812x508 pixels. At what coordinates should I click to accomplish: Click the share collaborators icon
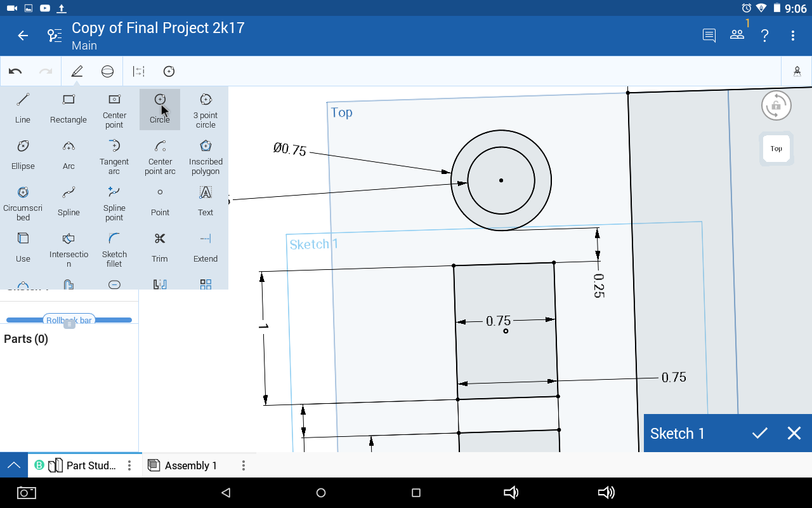[737, 36]
